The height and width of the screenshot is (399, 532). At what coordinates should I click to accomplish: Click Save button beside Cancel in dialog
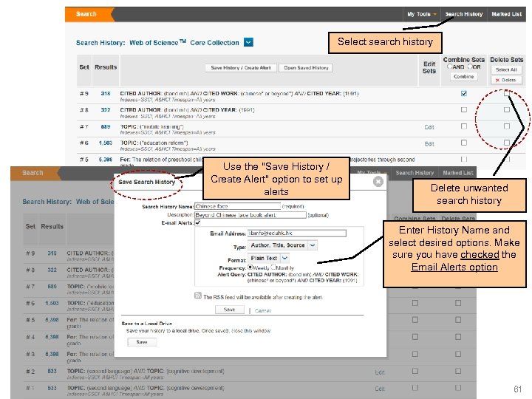(230, 310)
